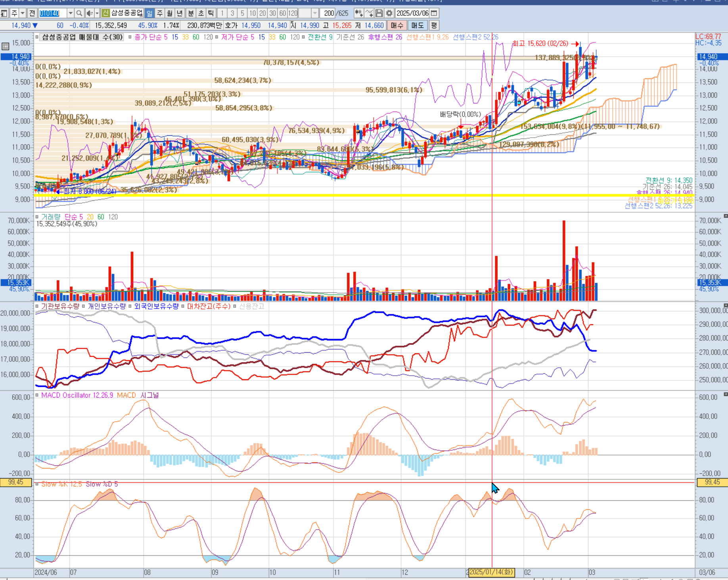The width and height of the screenshot is (728, 580).
Task: Toggle the 분 minute period button
Action: [191, 13]
